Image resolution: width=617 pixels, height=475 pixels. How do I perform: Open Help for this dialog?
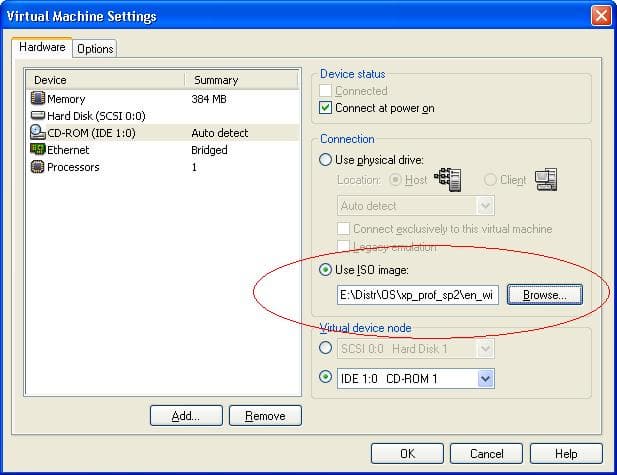point(566,454)
